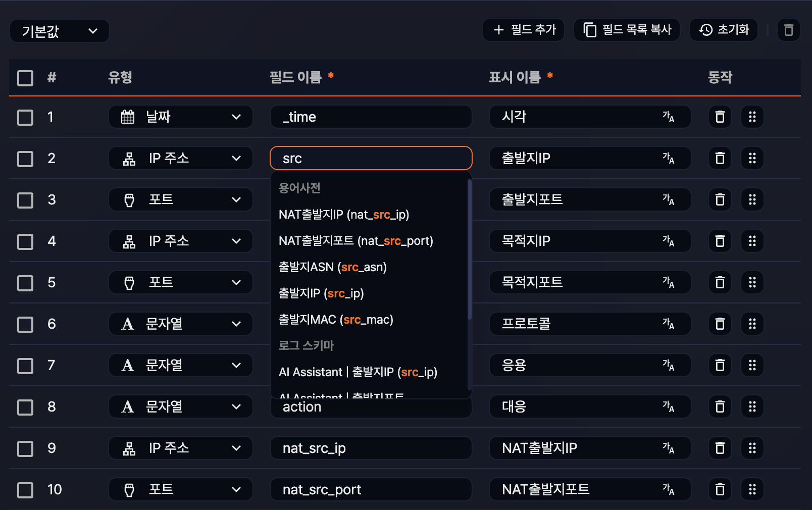
Task: Click the 필드 목록 복사 button
Action: point(627,30)
